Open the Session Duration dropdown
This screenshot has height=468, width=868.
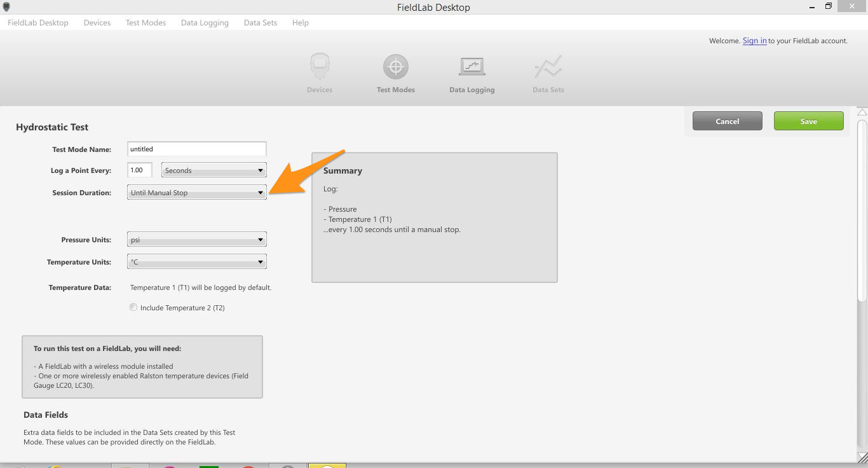[x=197, y=193]
